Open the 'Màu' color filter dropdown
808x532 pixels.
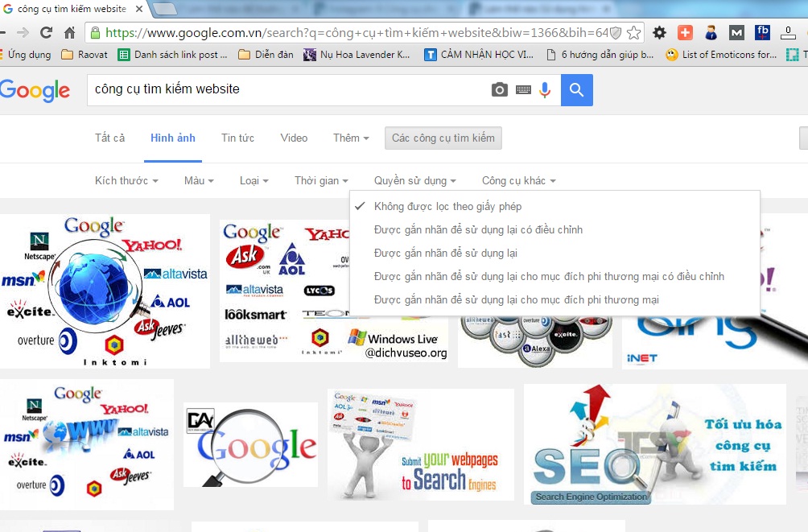199,181
